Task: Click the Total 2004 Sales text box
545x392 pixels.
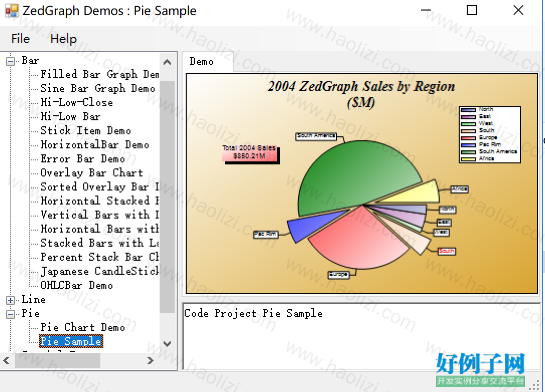Action: 249,153
